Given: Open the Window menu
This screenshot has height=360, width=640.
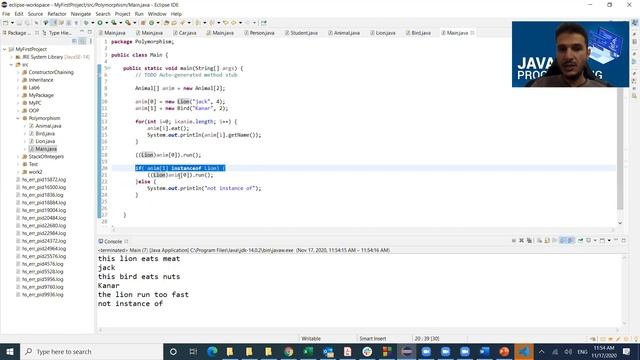Looking at the screenshot, I should pos(157,14).
